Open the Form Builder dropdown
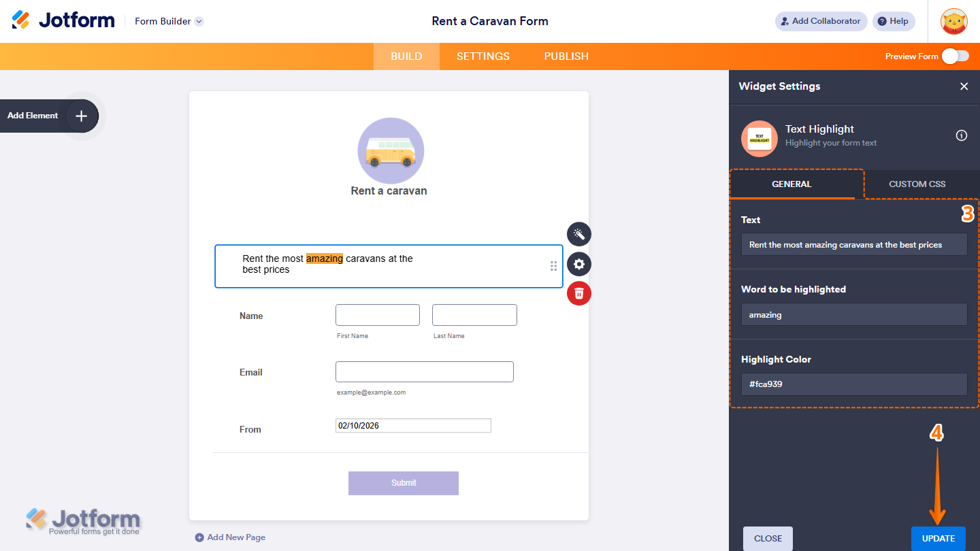The image size is (980, 551). coord(169,21)
